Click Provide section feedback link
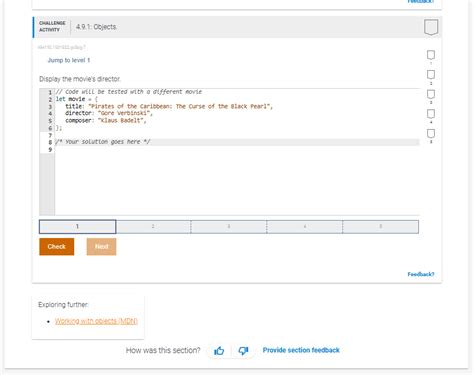Image resolution: width=474 pixels, height=375 pixels. pyautogui.click(x=301, y=350)
